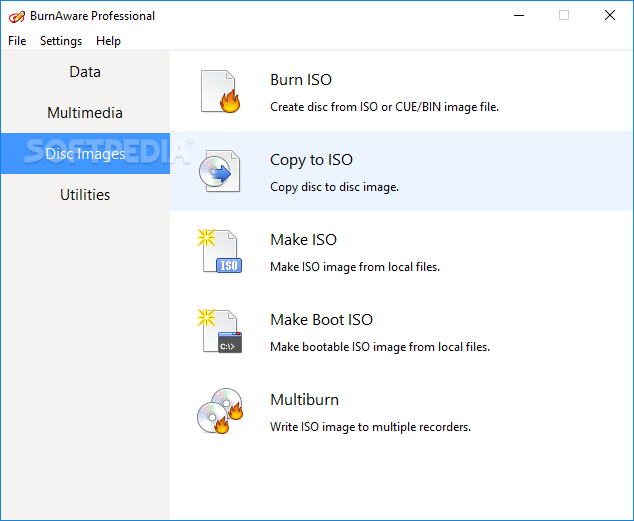The image size is (634, 521).
Task: Click 'Copy disc to disc image.' description
Action: point(334,187)
